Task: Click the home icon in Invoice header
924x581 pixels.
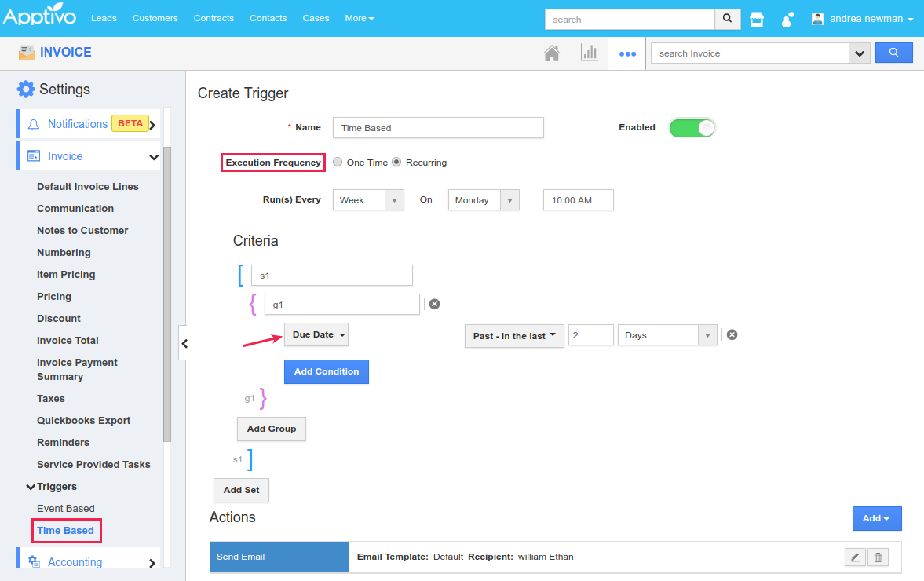Action: pyautogui.click(x=551, y=53)
